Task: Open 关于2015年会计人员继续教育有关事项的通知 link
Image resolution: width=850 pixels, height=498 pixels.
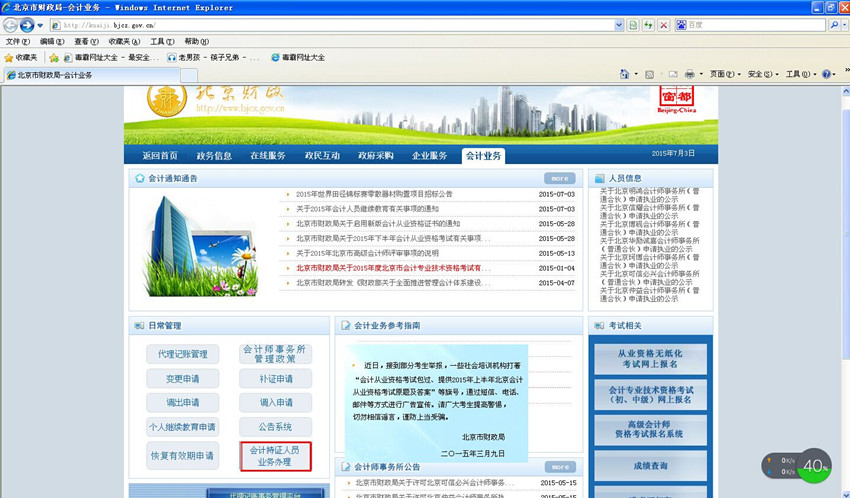Action: [x=368, y=209]
